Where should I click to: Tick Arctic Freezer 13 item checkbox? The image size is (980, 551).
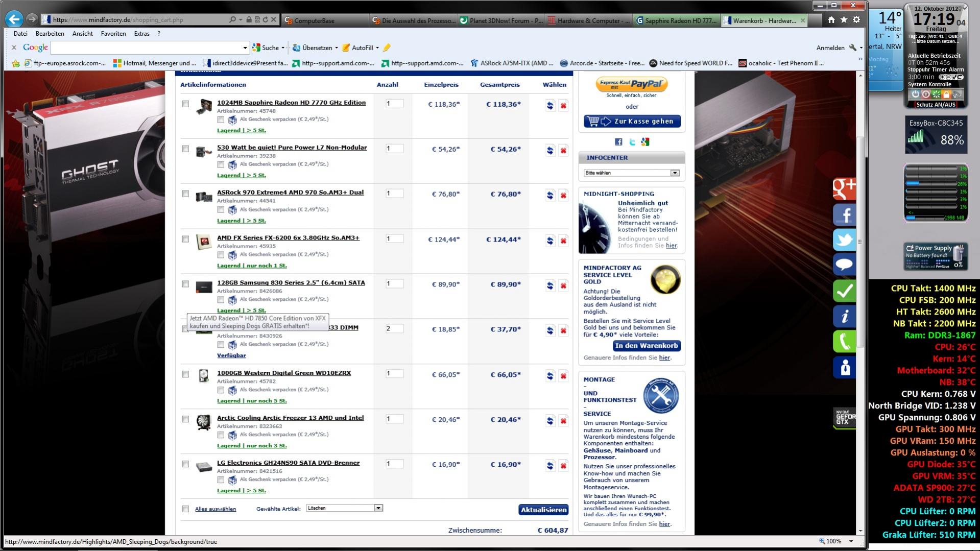coord(185,419)
